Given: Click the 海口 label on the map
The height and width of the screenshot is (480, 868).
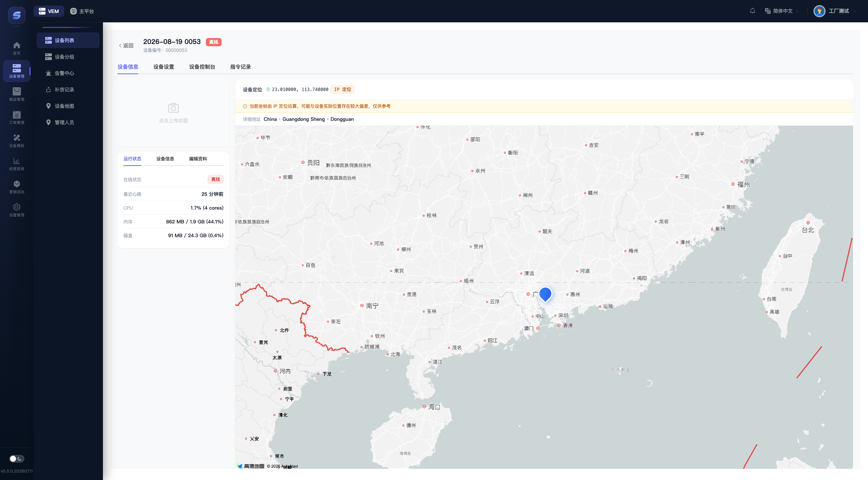Looking at the screenshot, I should click(x=434, y=407).
